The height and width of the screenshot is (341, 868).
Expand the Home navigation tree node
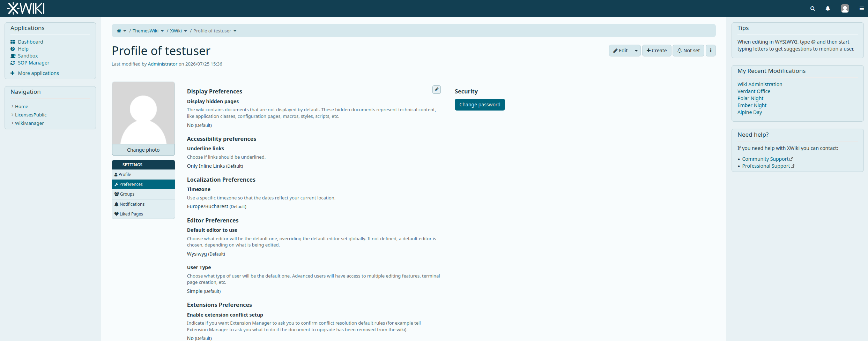click(x=13, y=106)
